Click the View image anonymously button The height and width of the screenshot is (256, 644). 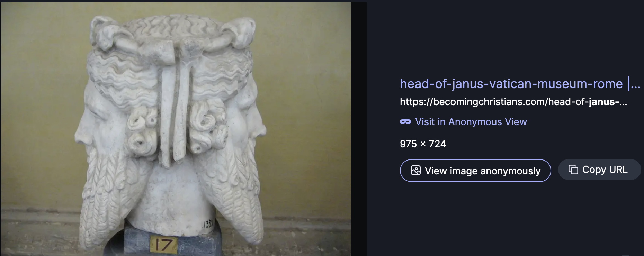coord(475,171)
